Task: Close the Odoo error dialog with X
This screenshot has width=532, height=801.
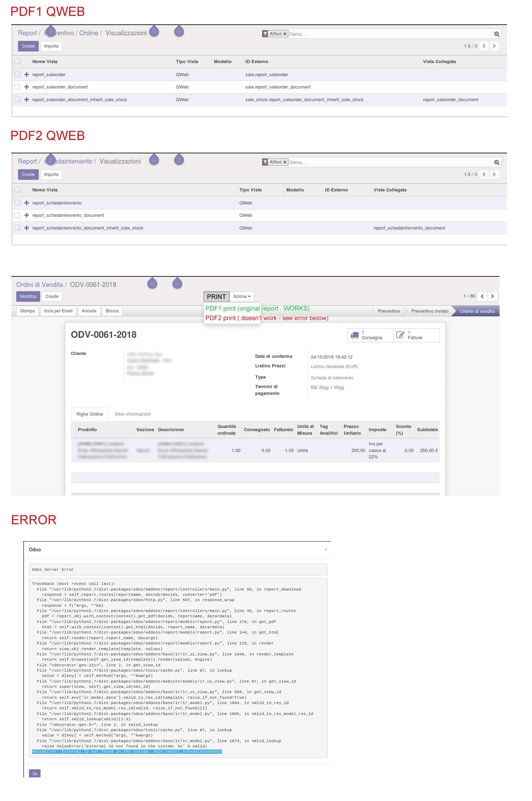Action: coord(326,550)
